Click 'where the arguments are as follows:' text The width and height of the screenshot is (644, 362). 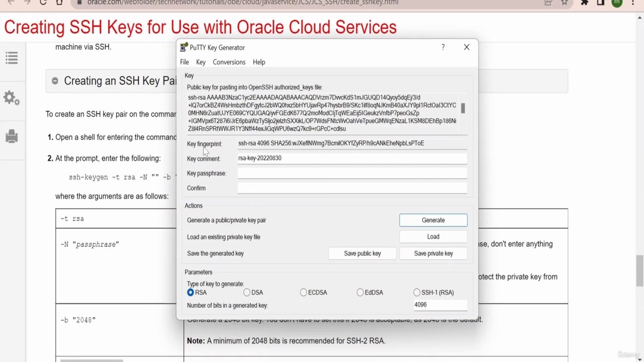tap(112, 196)
